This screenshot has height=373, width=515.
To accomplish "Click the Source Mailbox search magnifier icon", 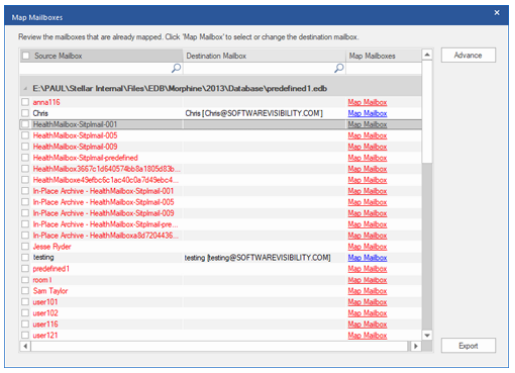I will [x=176, y=68].
